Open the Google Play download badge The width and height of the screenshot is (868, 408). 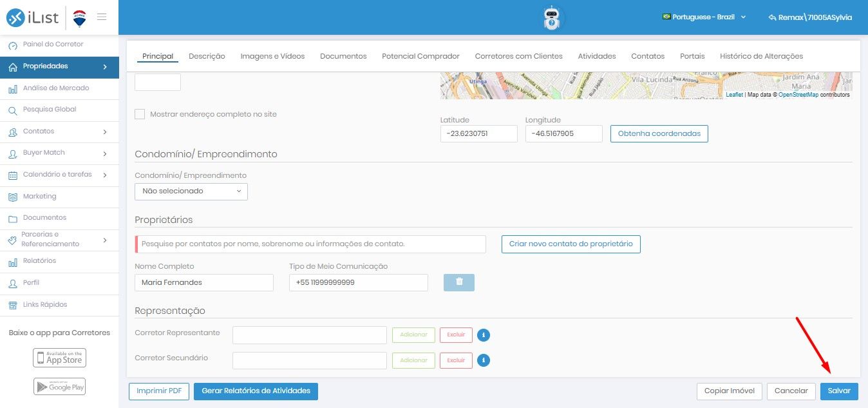click(59, 386)
